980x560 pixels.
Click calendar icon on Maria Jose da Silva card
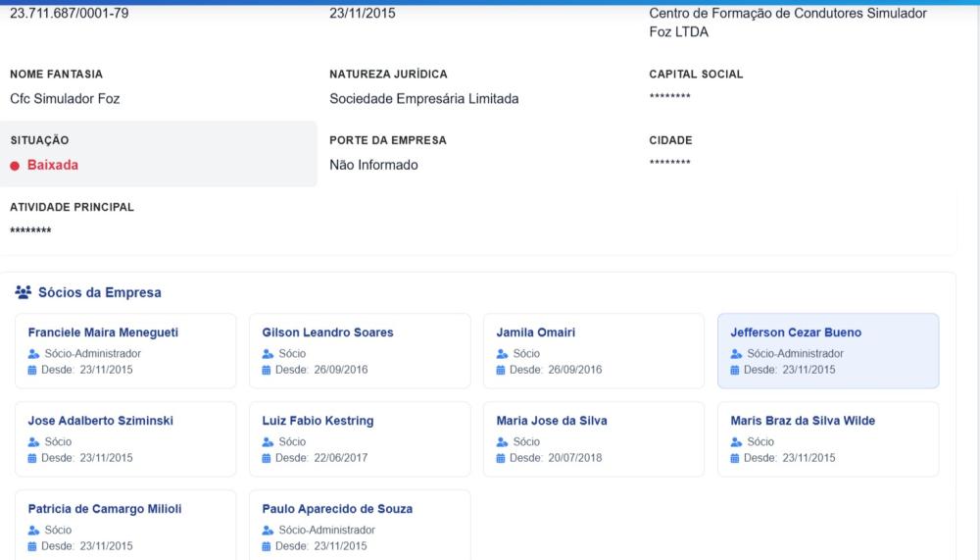point(501,458)
